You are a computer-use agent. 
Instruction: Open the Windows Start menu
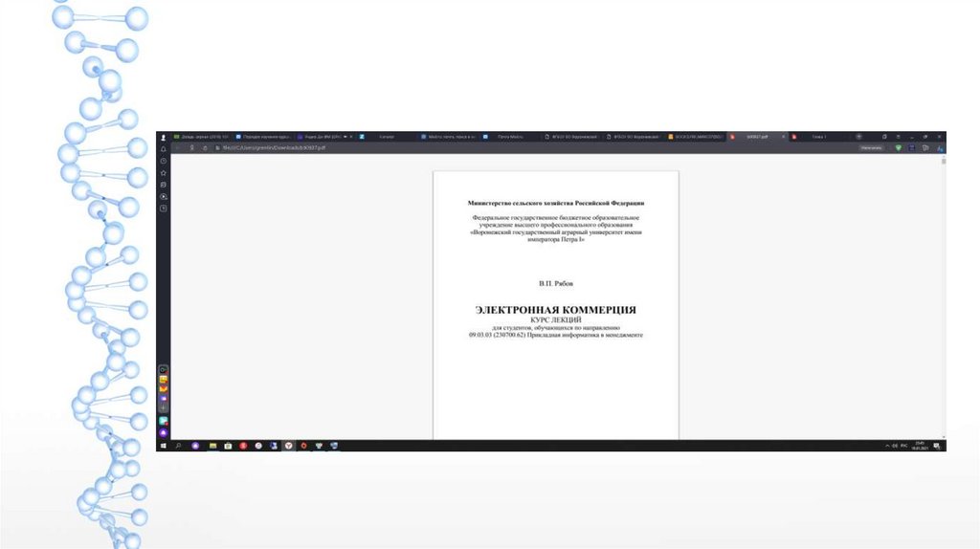coord(164,446)
